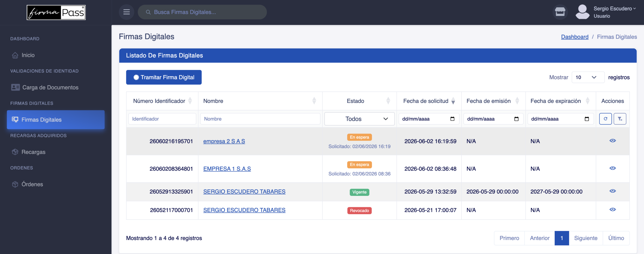Expand the Sergio Escudero user menu
The height and width of the screenshot is (254, 644).
point(615,9)
